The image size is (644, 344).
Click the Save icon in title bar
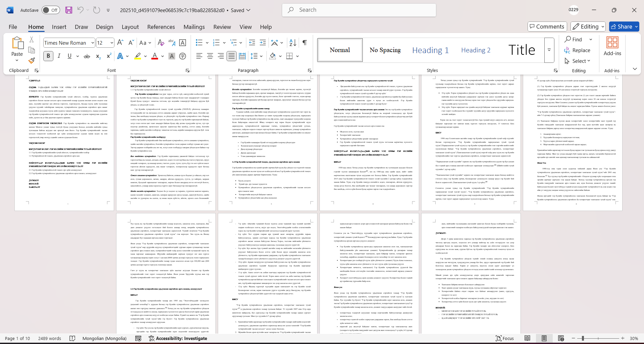click(69, 10)
